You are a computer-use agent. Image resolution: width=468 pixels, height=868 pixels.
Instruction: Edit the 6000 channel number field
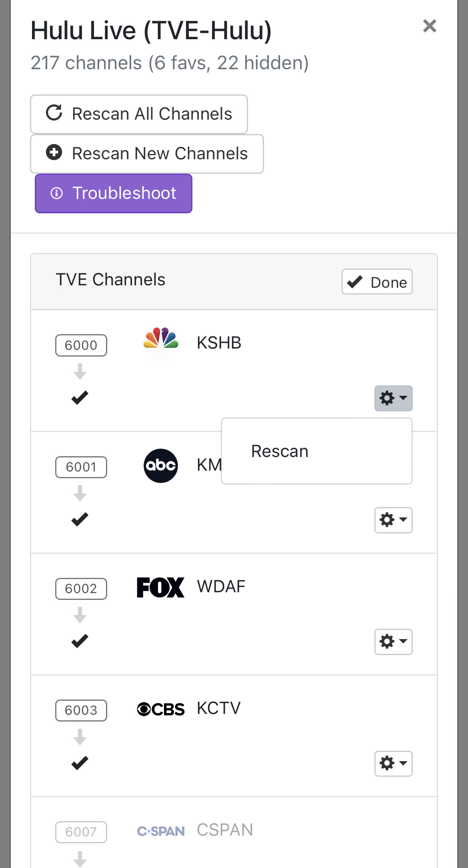[81, 345]
